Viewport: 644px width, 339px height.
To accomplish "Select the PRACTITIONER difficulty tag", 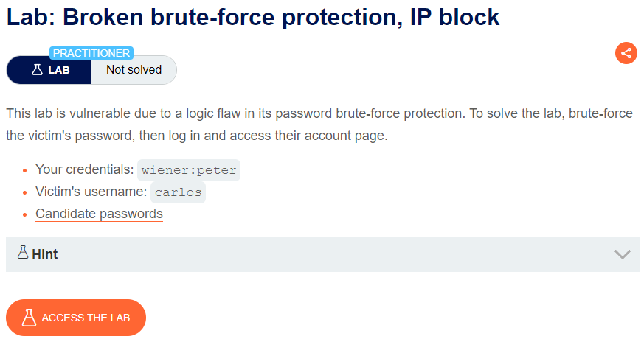I will [91, 53].
